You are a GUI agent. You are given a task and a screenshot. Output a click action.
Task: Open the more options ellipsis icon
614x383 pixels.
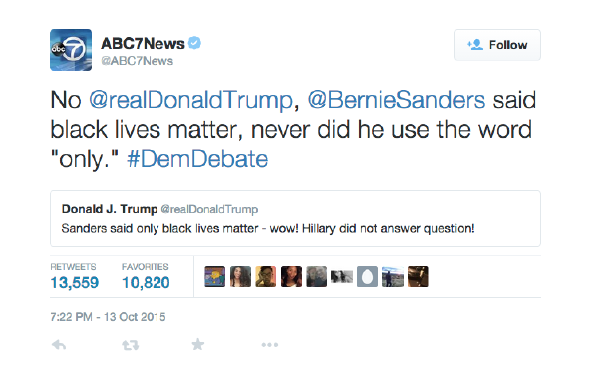pos(270,345)
